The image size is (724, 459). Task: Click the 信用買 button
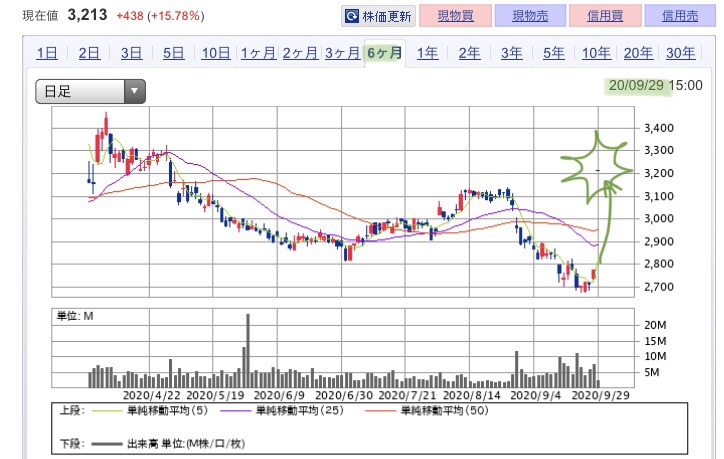[605, 16]
